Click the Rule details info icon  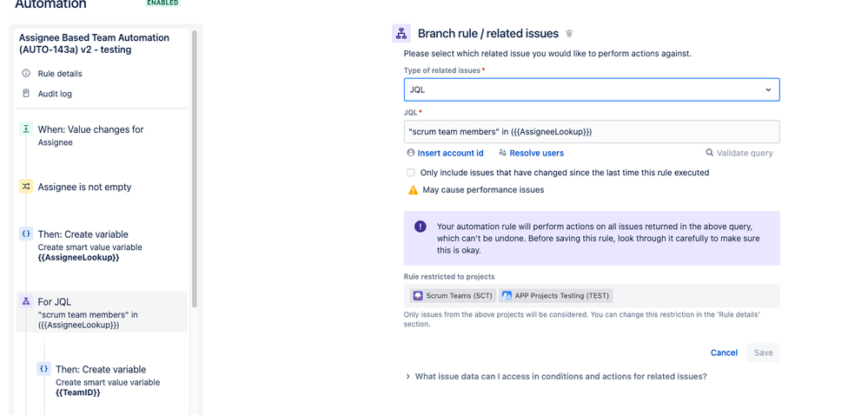coord(26,74)
